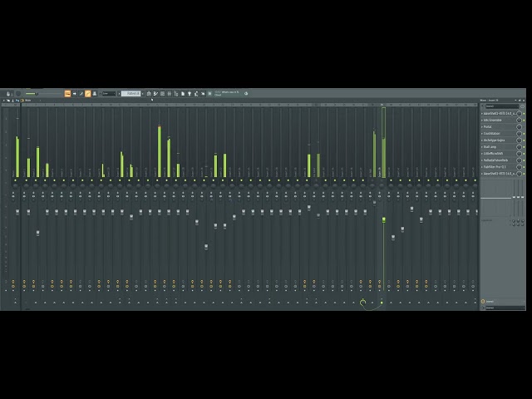This screenshot has width=532, height=399.
Task: Expand the LittleMicroShift slot menu arrow
Action: click(482, 154)
